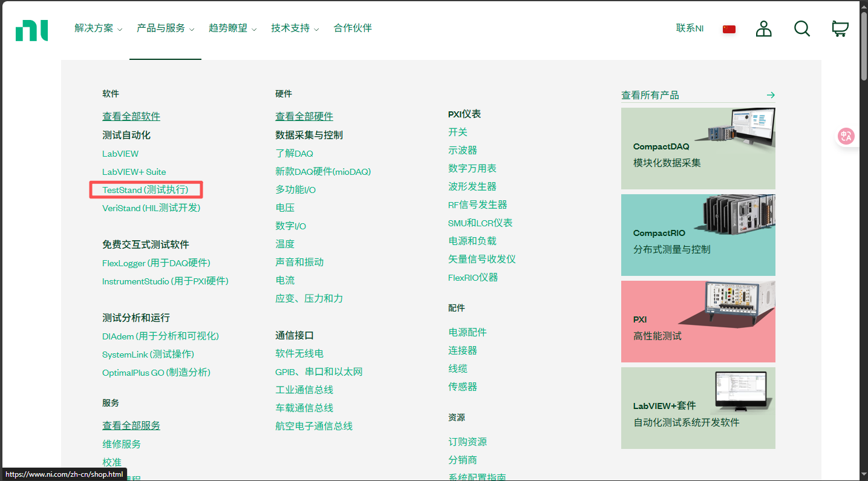
Task: Open the CompactRIO 分布式测量与控制 card
Action: (698, 235)
